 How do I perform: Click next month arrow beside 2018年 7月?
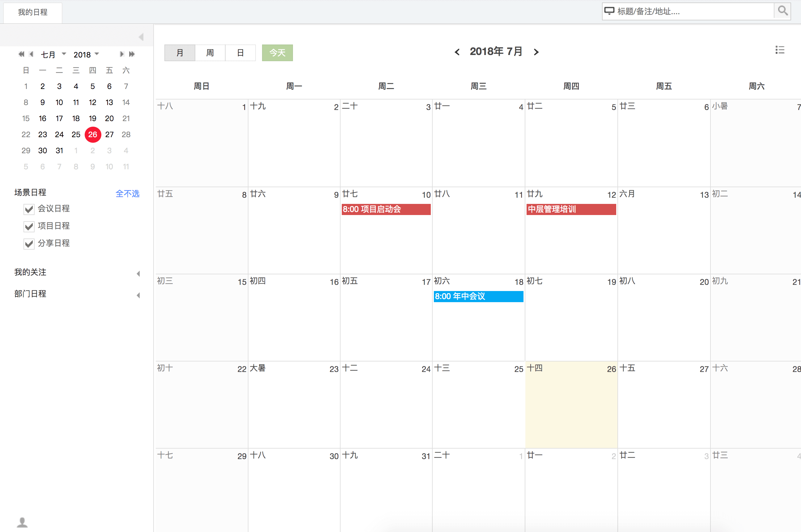coord(536,52)
